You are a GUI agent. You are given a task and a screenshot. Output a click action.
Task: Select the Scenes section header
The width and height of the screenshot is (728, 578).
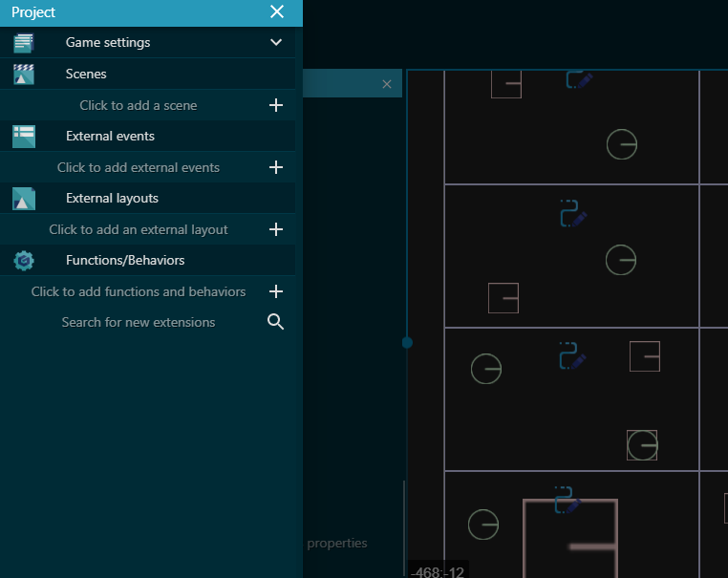pos(148,74)
